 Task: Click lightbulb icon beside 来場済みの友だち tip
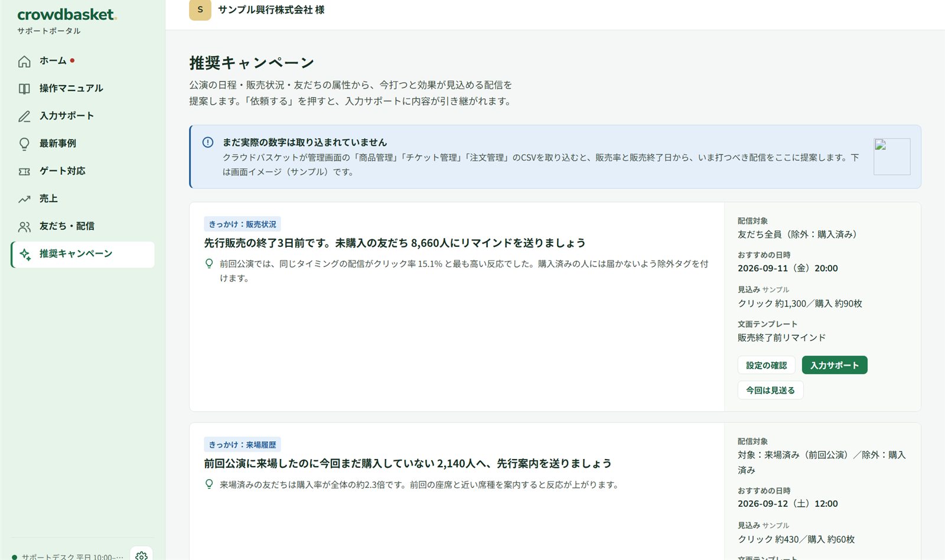209,484
